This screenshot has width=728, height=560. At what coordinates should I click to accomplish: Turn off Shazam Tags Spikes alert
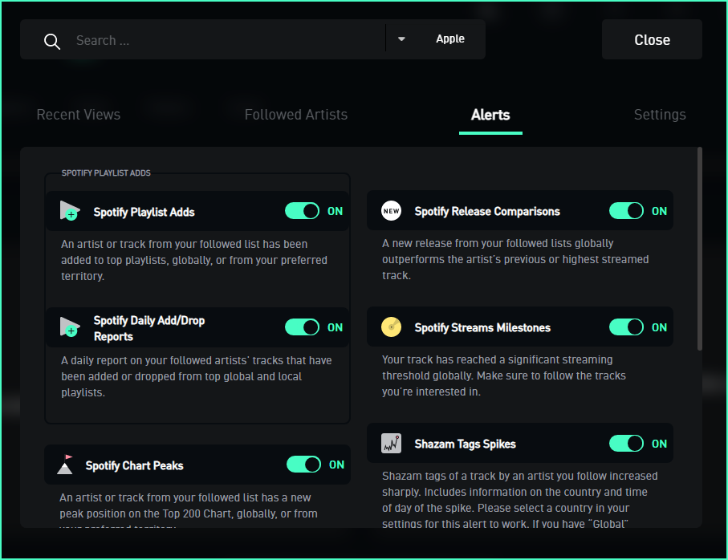pos(626,444)
